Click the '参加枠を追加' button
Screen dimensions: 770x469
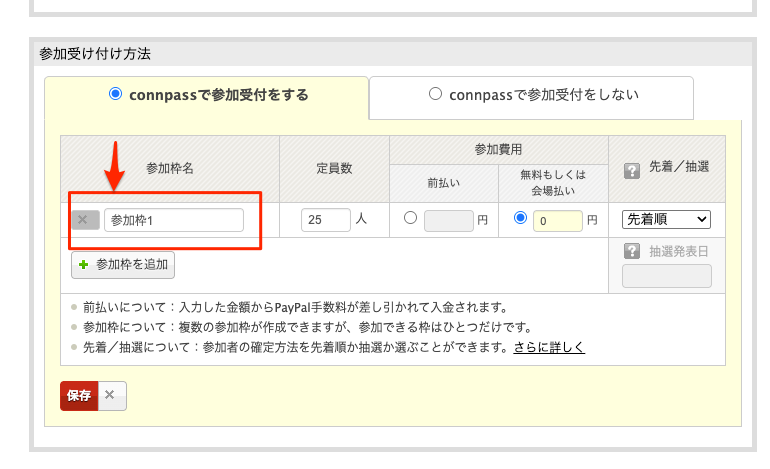123,265
